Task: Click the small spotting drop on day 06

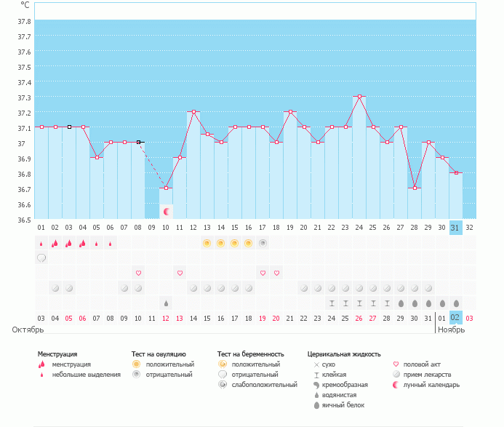Action: (111, 244)
